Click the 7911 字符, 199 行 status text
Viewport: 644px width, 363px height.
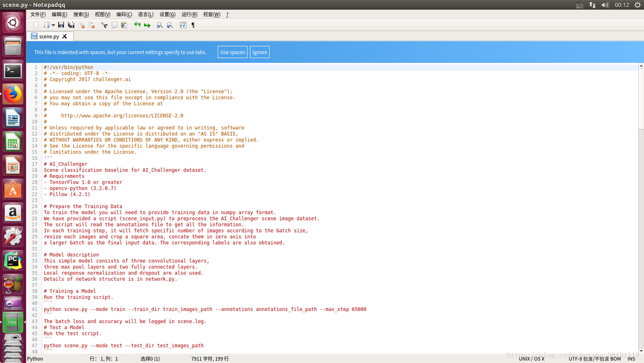click(x=210, y=359)
